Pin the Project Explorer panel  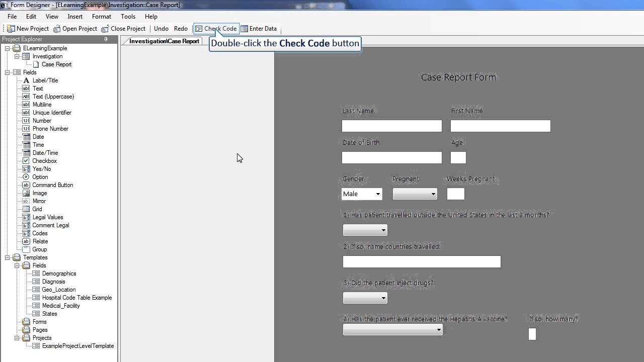click(106, 39)
